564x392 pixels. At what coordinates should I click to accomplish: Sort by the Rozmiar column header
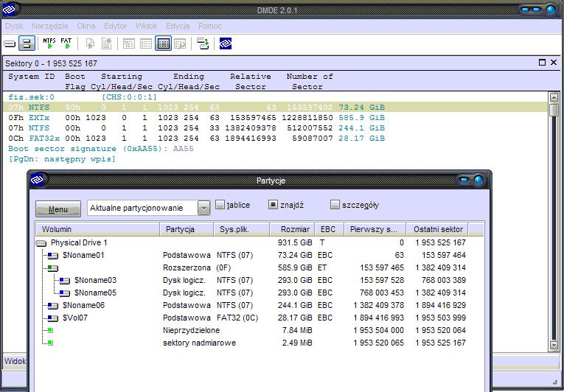[293, 229]
